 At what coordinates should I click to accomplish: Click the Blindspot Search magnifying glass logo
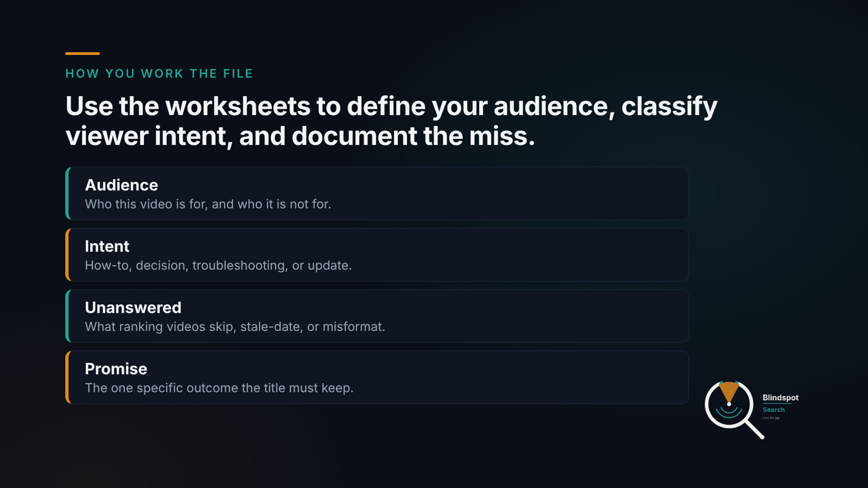pyautogui.click(x=734, y=410)
